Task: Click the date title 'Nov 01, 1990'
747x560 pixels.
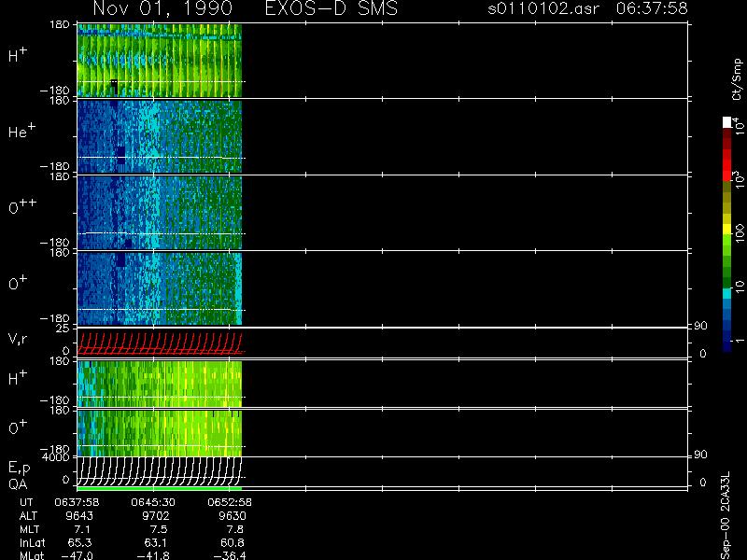Action: (162, 8)
